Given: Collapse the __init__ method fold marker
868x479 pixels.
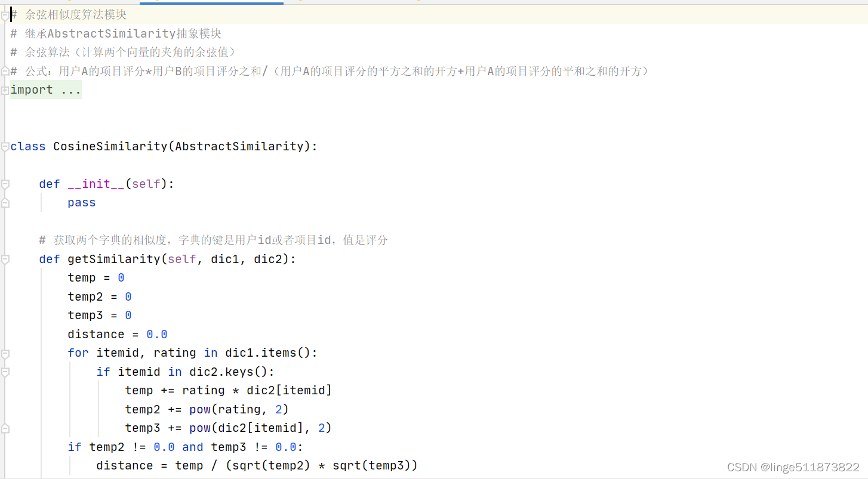Looking at the screenshot, I should click(5, 184).
